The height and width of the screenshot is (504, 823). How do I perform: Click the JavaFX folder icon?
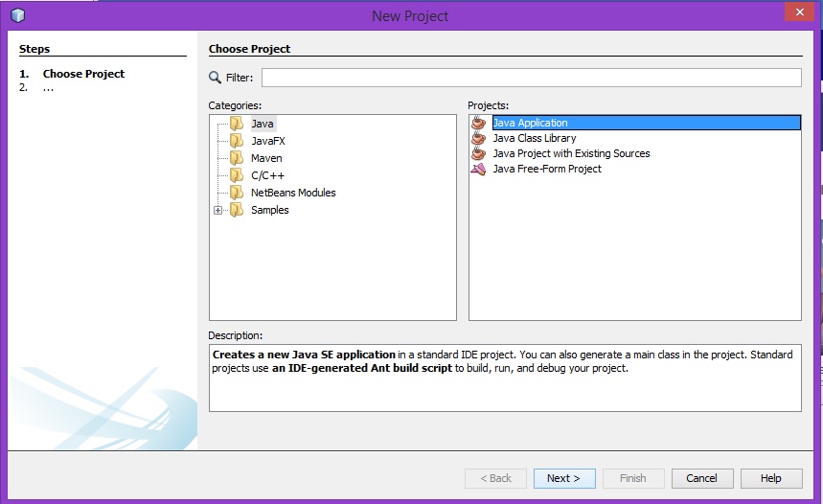click(x=236, y=141)
